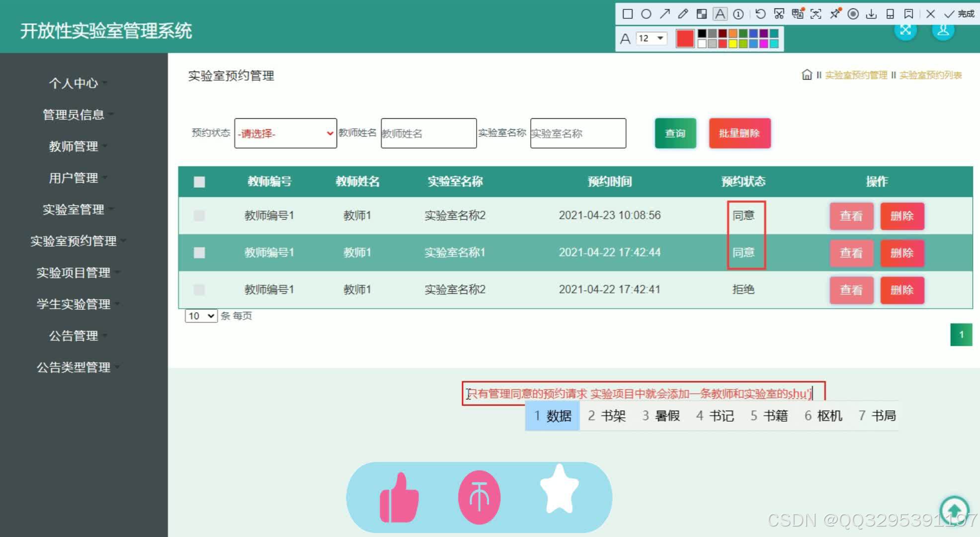Focus the 教师姓名 input field
Image resolution: width=980 pixels, height=537 pixels.
pyautogui.click(x=429, y=133)
